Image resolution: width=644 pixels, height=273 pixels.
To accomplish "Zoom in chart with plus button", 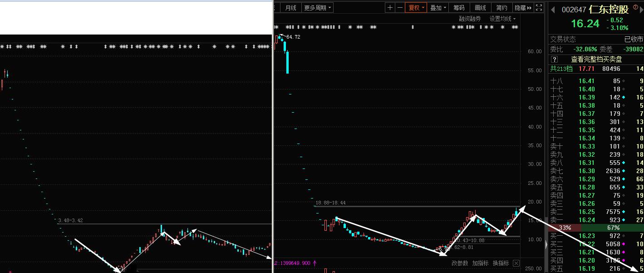I will (x=390, y=7).
